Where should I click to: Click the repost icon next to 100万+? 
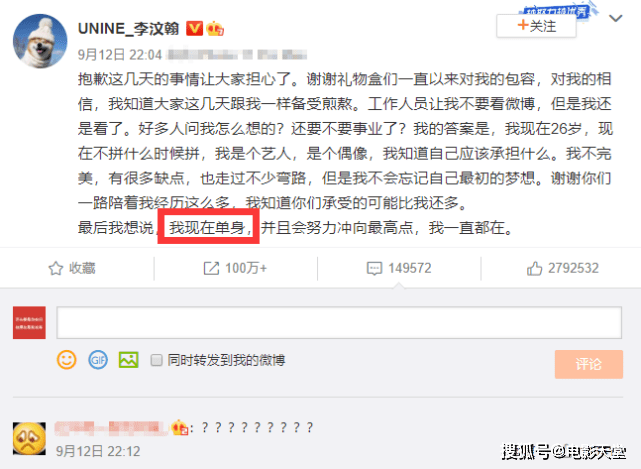[211, 268]
